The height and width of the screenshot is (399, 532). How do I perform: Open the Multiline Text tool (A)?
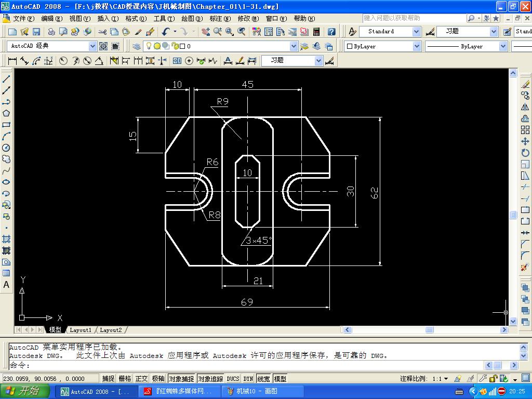click(x=6, y=285)
